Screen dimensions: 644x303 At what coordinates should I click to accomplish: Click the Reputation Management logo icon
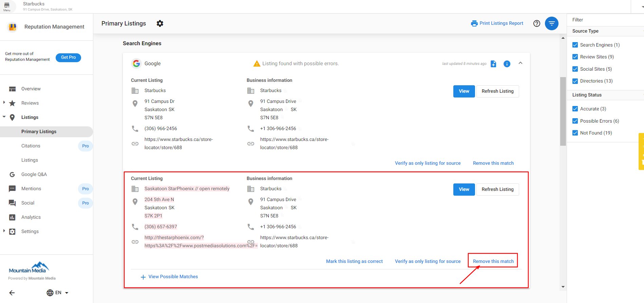[13, 27]
